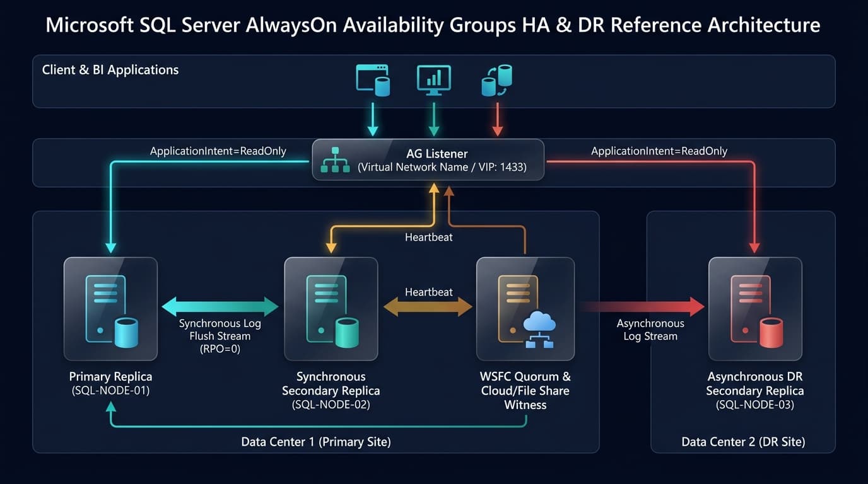
Task: Select the monitor with bar chart BI icon
Action: (x=434, y=80)
